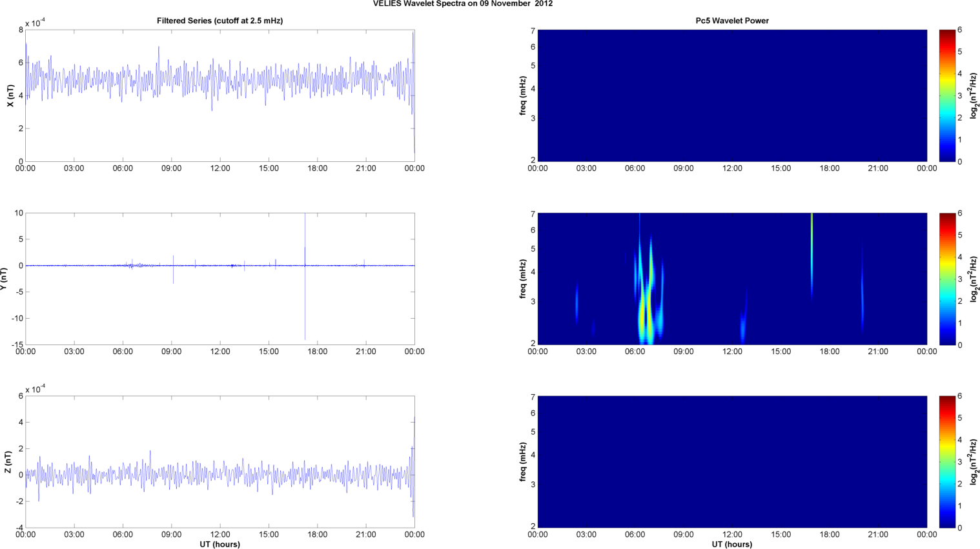Click 'log2(nT²/Hz)' label of bottom colorbar
The width and height of the screenshot is (980, 549).
pos(974,462)
